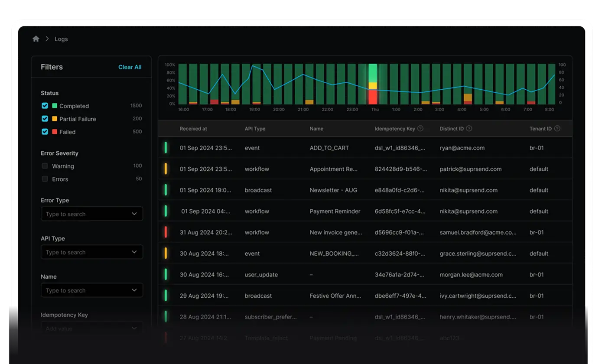Click the Received at column header

tap(193, 129)
